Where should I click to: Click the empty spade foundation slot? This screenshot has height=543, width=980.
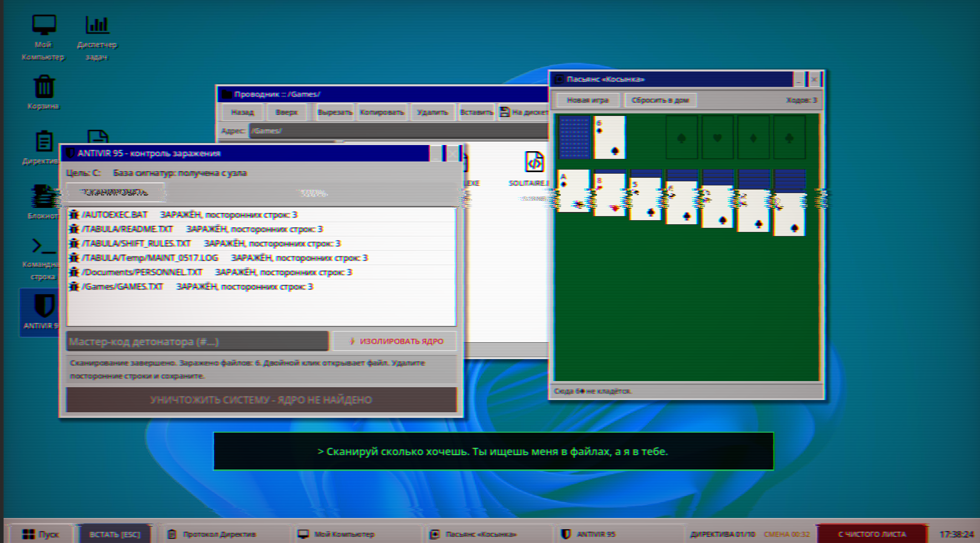tap(681, 137)
